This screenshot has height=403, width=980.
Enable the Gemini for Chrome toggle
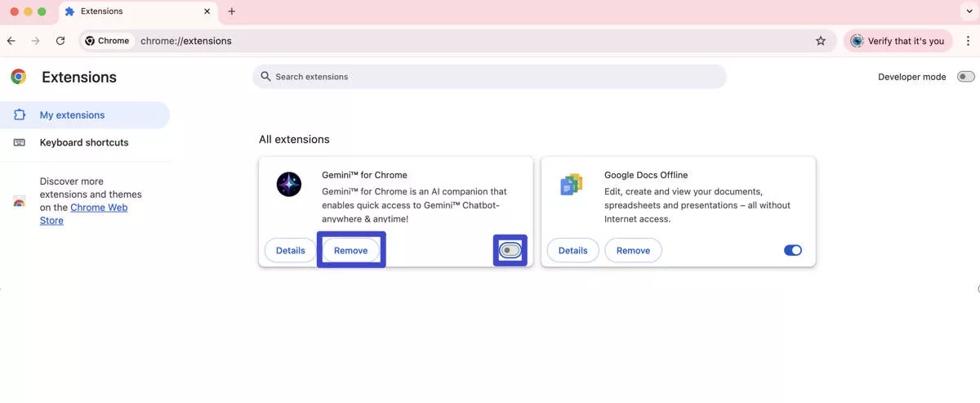click(x=510, y=250)
